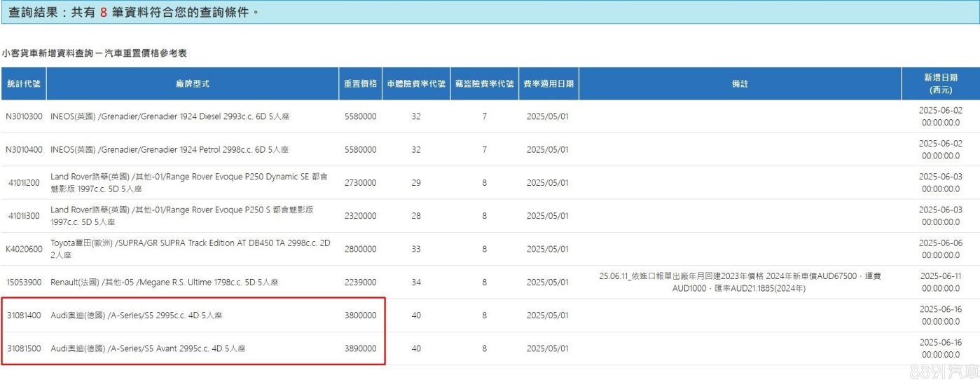The width and height of the screenshot is (980, 380).
Task: Click the price 2239000
Action: coord(361,283)
